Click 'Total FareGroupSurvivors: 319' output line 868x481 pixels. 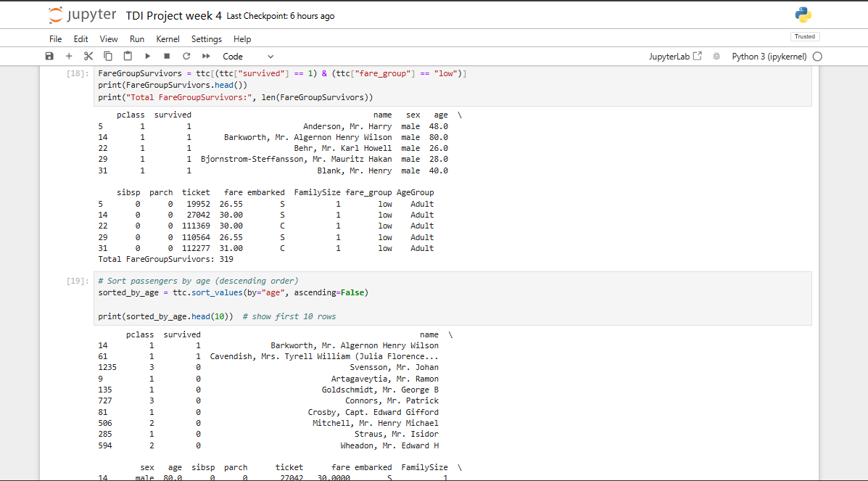click(x=165, y=259)
